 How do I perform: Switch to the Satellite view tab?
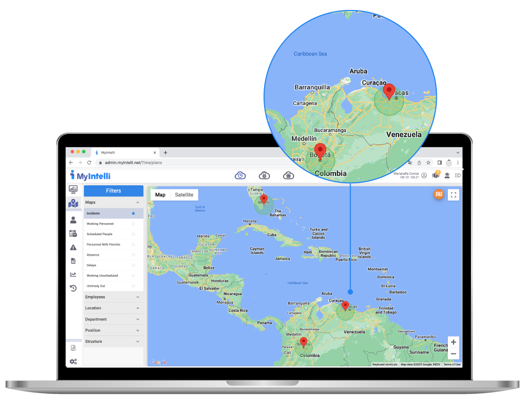point(184,195)
